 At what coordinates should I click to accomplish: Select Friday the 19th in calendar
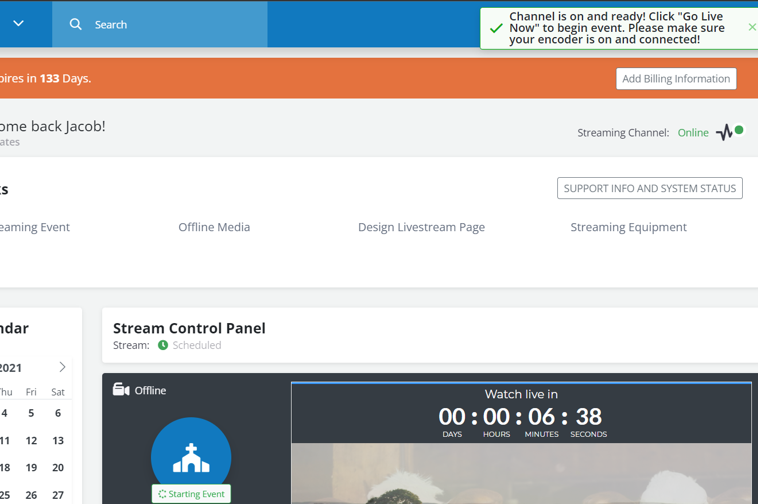31,467
